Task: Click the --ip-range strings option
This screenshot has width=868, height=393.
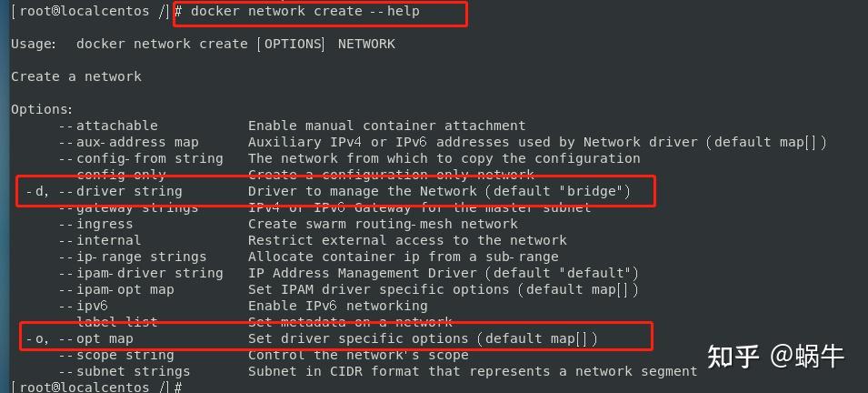Action: [x=133, y=257]
